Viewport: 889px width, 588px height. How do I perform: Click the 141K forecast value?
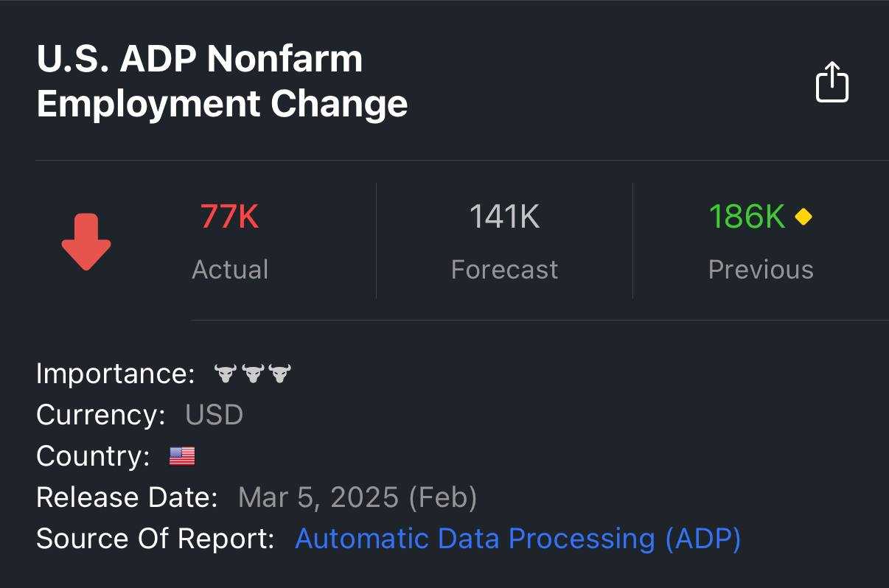504,217
